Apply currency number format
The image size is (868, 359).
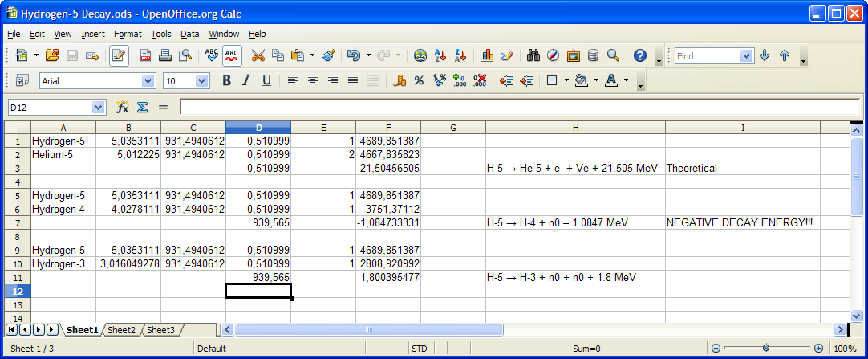tap(400, 80)
